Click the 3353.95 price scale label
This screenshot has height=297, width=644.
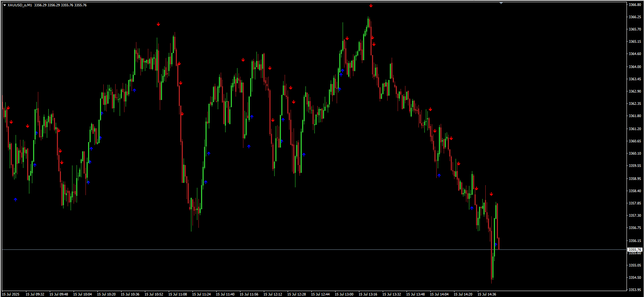[635, 290]
